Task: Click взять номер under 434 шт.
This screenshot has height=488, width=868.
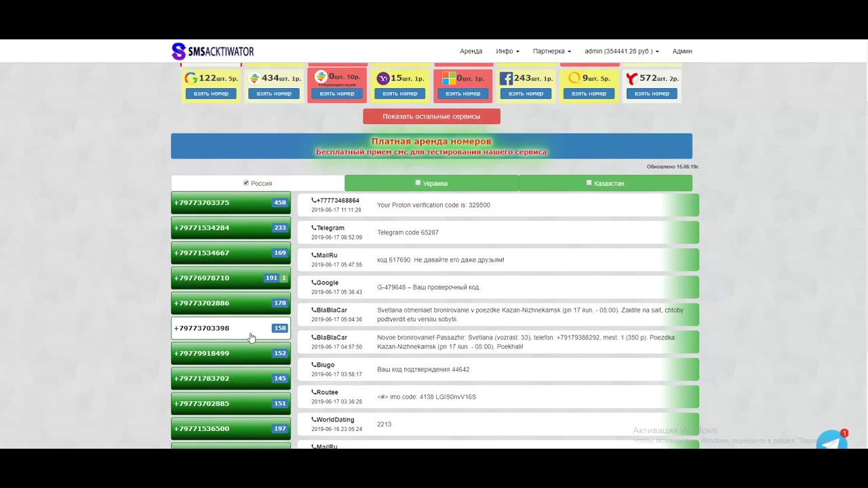Action: point(274,94)
